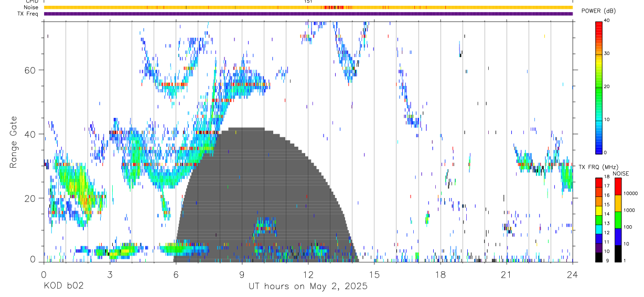Screen dimensions: 644x297
Task: Click the '15' hour tick on the time axis
Action: (374, 274)
